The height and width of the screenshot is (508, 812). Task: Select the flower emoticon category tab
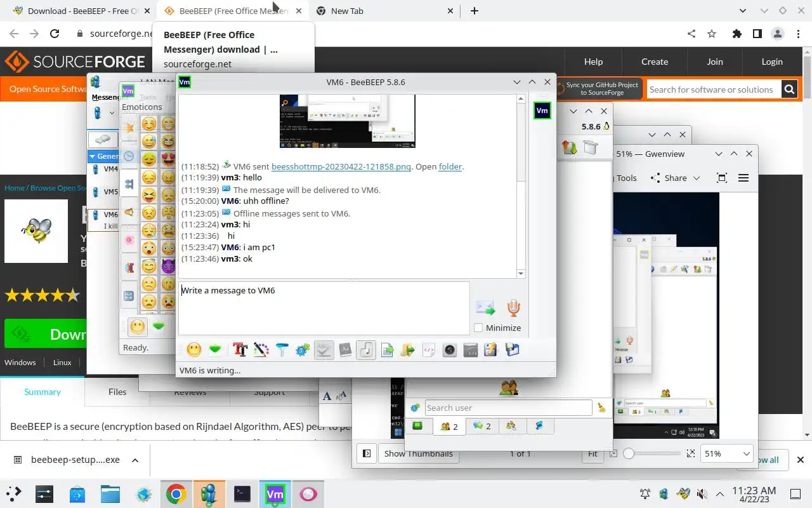click(129, 240)
